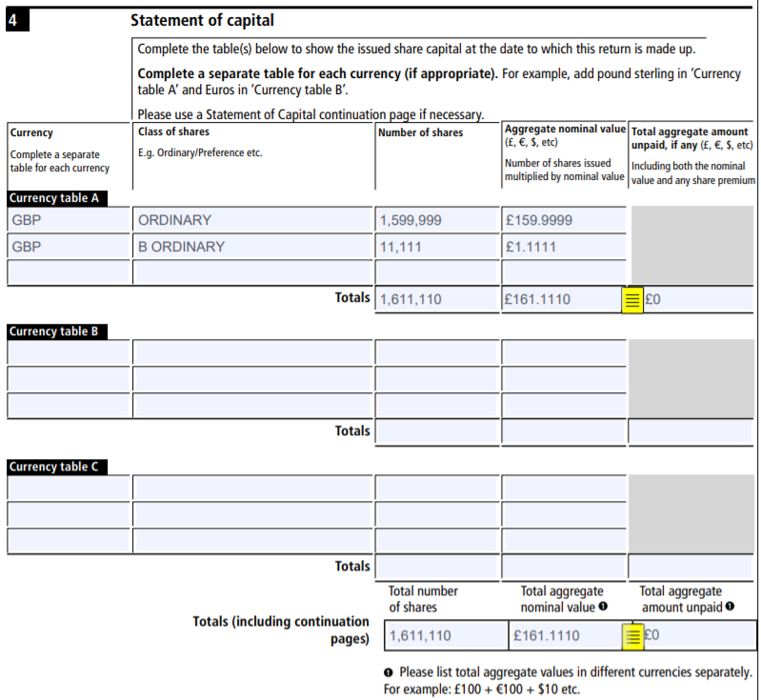
Task: Click the GBP currency field in the ORDINARY row
Action: (69, 220)
